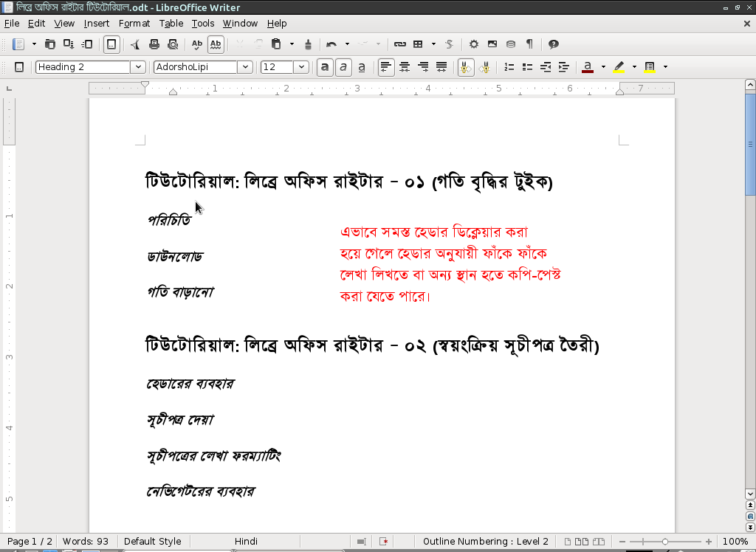Select book view layout in status bar
Viewport: 756px width, 552px height.
tap(598, 542)
